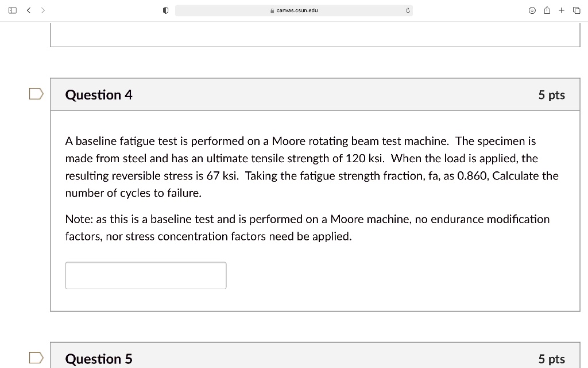Go forward using the forward chevron
This screenshot has width=588, height=368.
click(x=42, y=10)
